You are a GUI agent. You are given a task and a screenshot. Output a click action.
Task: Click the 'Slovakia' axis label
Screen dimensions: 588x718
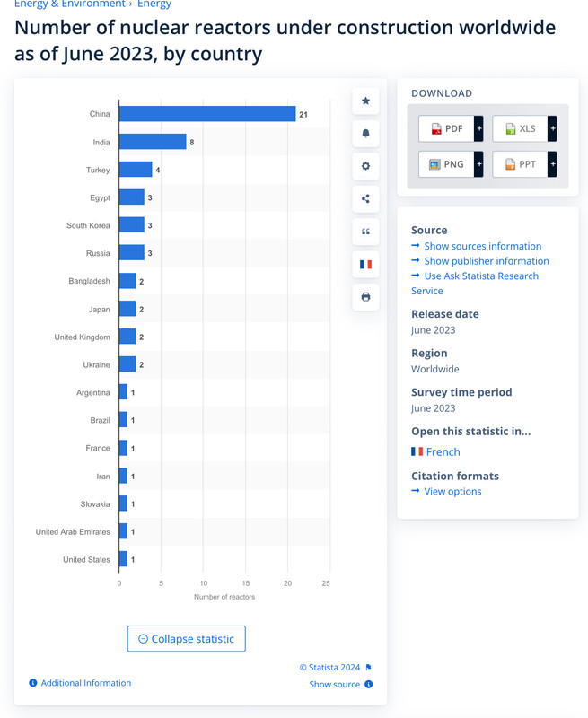click(x=95, y=503)
